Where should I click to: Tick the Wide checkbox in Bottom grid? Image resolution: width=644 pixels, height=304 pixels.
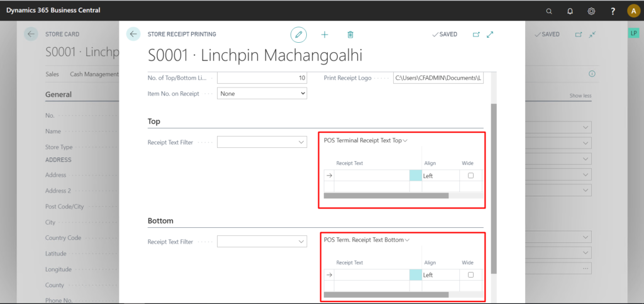point(470,274)
